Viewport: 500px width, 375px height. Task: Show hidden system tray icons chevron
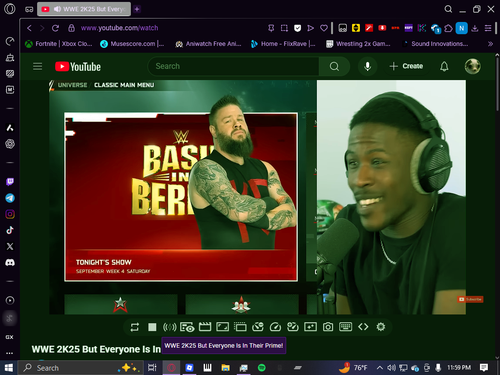click(x=379, y=368)
